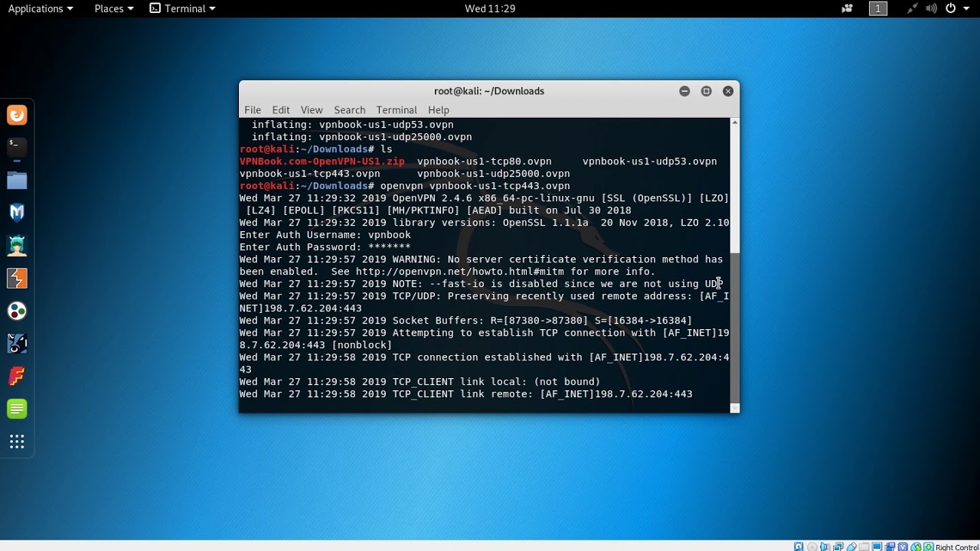This screenshot has width=980, height=551.
Task: Open the Search menu in terminal
Action: point(350,109)
